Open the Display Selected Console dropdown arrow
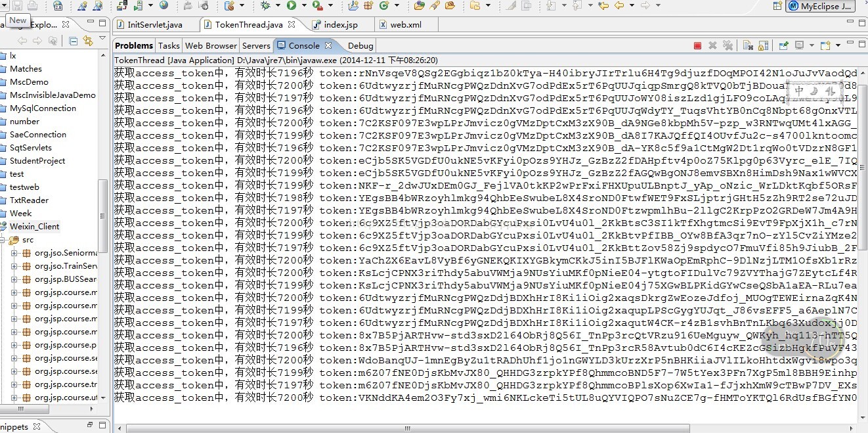868x433 pixels. click(812, 45)
